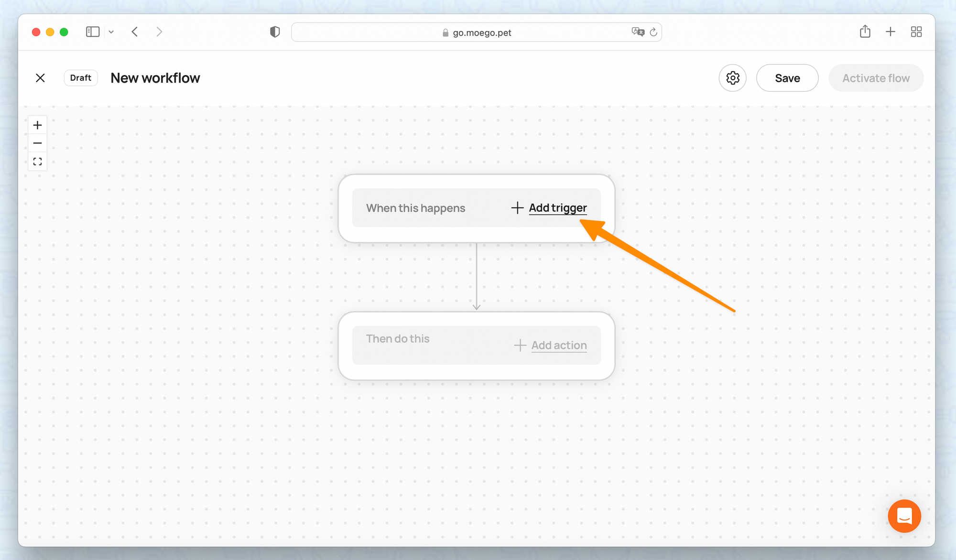The height and width of the screenshot is (560, 956).
Task: Zoom in on the workflow canvas
Action: click(x=37, y=125)
